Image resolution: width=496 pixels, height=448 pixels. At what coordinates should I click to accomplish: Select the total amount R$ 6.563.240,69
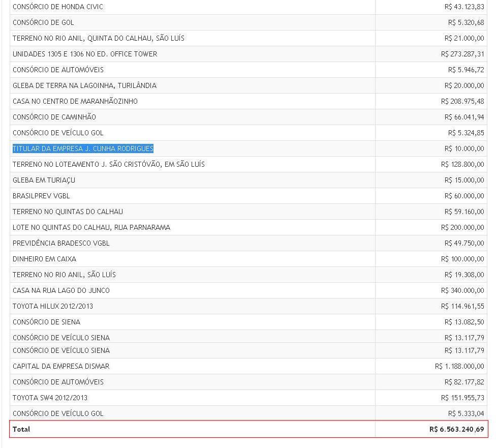[x=457, y=429]
